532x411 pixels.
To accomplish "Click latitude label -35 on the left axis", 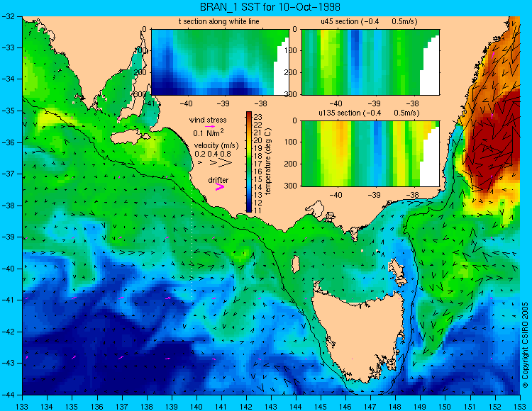I will coord(9,111).
